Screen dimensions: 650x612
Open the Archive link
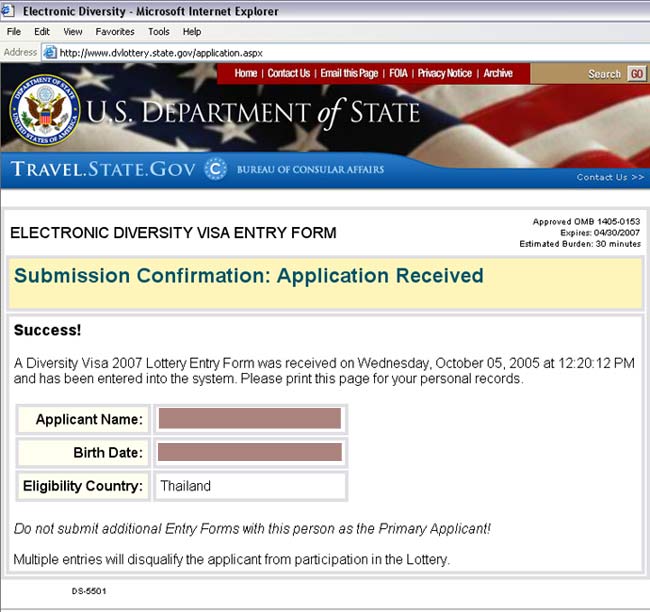(x=498, y=73)
